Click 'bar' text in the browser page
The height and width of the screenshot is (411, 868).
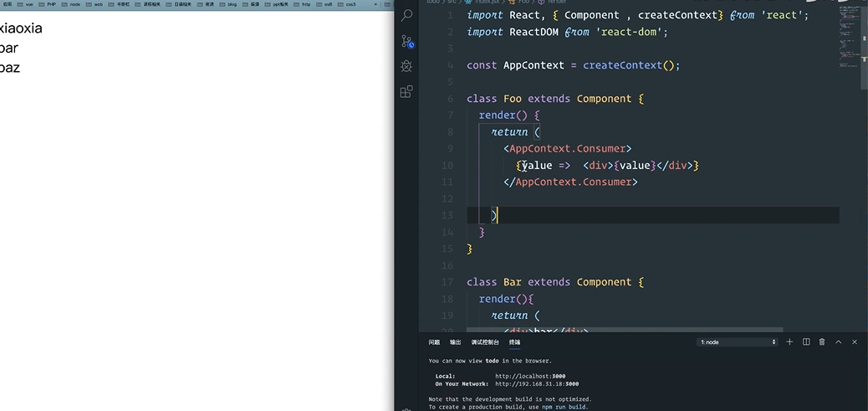pyautogui.click(x=9, y=49)
